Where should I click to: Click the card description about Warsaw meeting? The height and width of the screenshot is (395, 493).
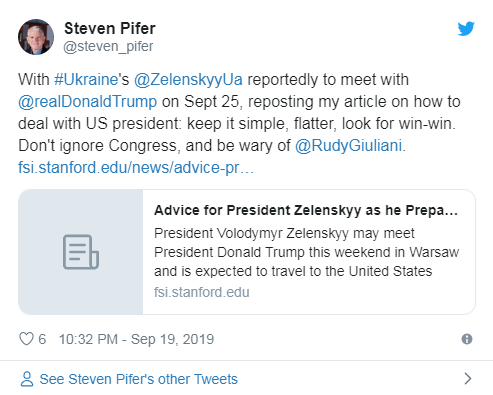306,252
